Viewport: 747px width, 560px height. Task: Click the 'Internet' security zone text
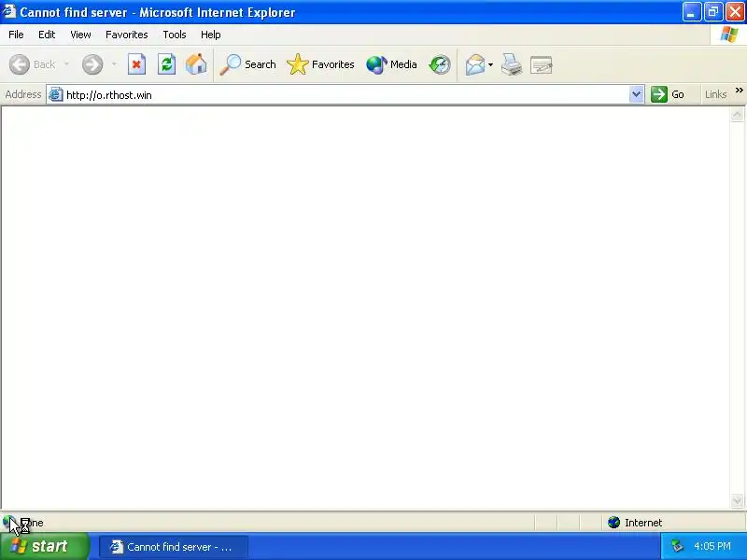click(643, 523)
